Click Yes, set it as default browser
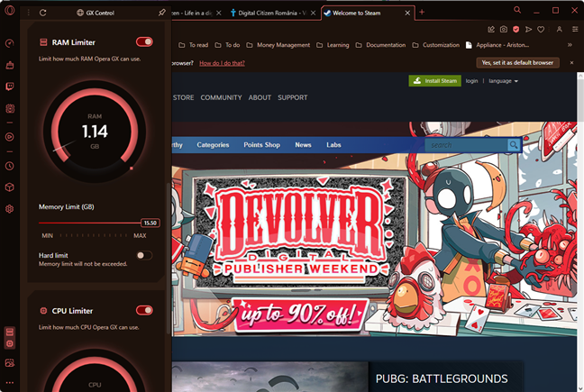 tap(517, 62)
